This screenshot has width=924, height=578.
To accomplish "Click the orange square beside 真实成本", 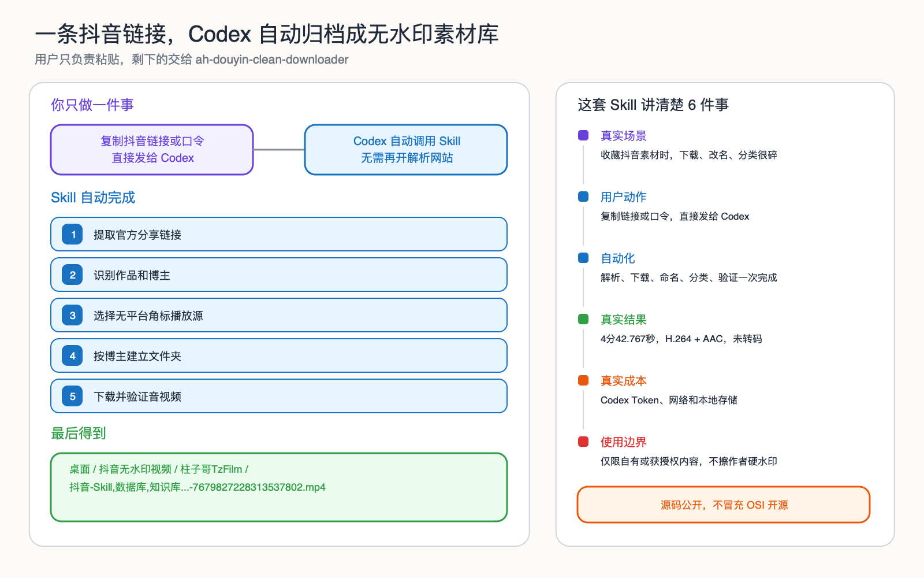I will click(x=583, y=380).
